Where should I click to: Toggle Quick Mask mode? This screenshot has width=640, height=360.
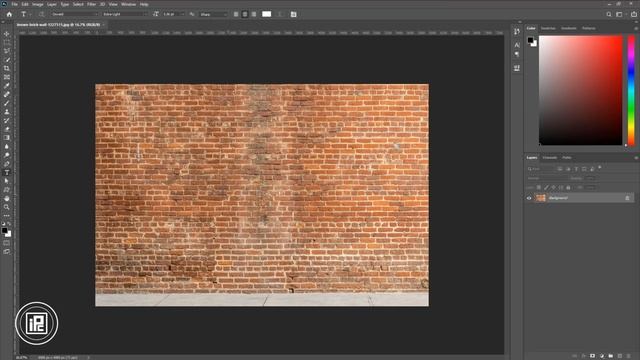point(7,243)
